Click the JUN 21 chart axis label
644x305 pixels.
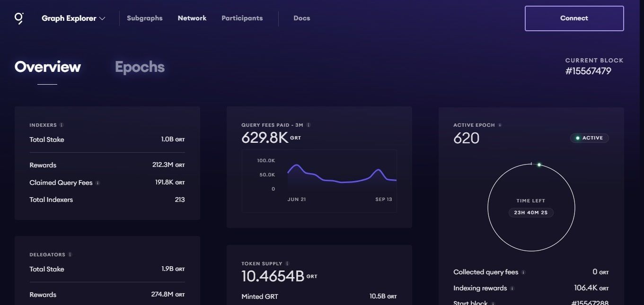[x=297, y=199]
